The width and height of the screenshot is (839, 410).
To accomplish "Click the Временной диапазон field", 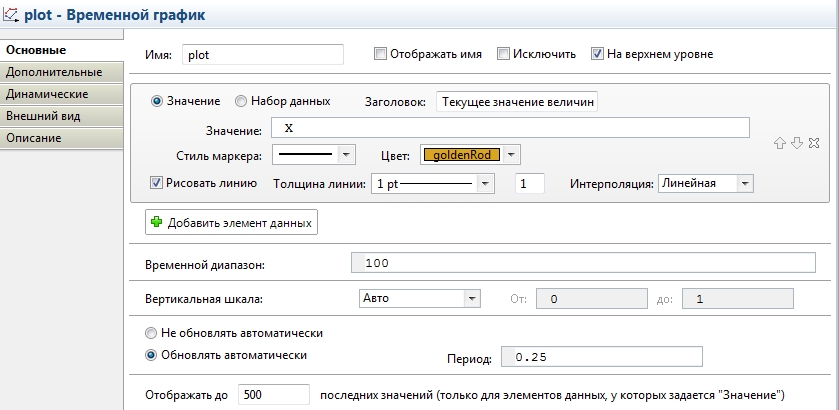I will [x=583, y=263].
